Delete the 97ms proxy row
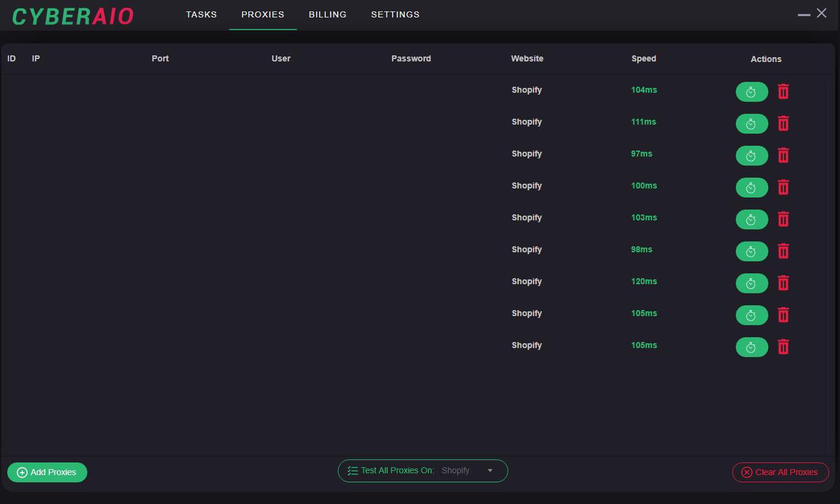The image size is (840, 504). click(x=783, y=155)
